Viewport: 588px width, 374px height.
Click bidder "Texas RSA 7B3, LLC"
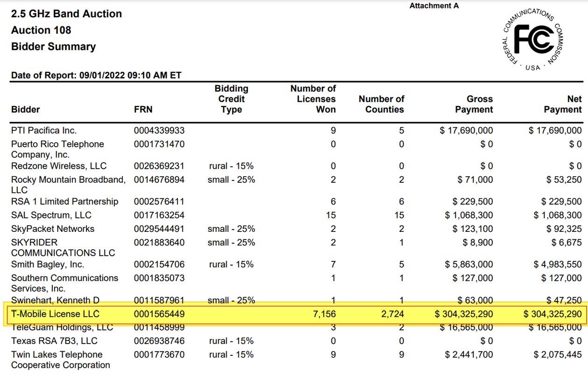54,341
